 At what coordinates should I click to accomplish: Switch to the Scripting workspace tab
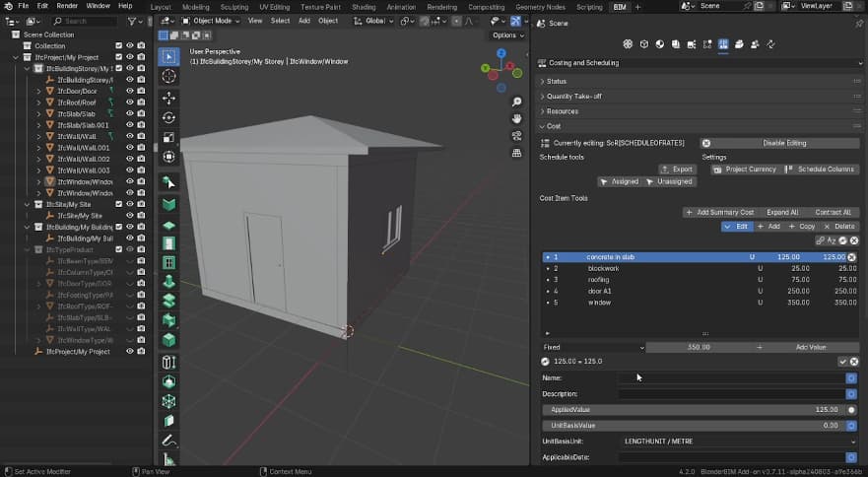tap(589, 6)
